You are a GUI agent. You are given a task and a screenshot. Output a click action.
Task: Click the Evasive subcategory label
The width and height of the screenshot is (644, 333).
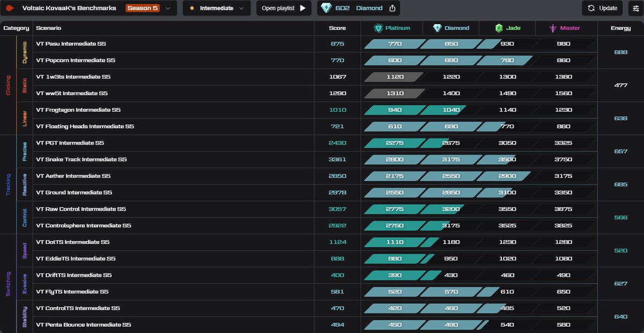click(25, 284)
